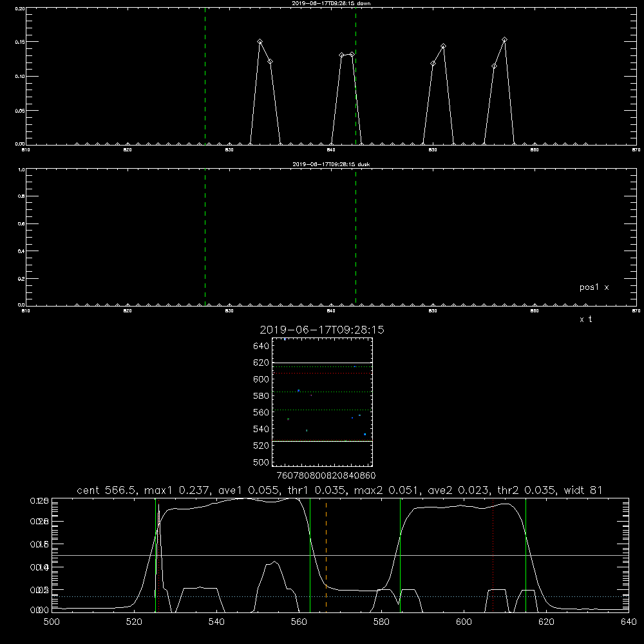Click the 640 y-axis label of small plot
Viewport: 644px width, 644px height.
261,346
